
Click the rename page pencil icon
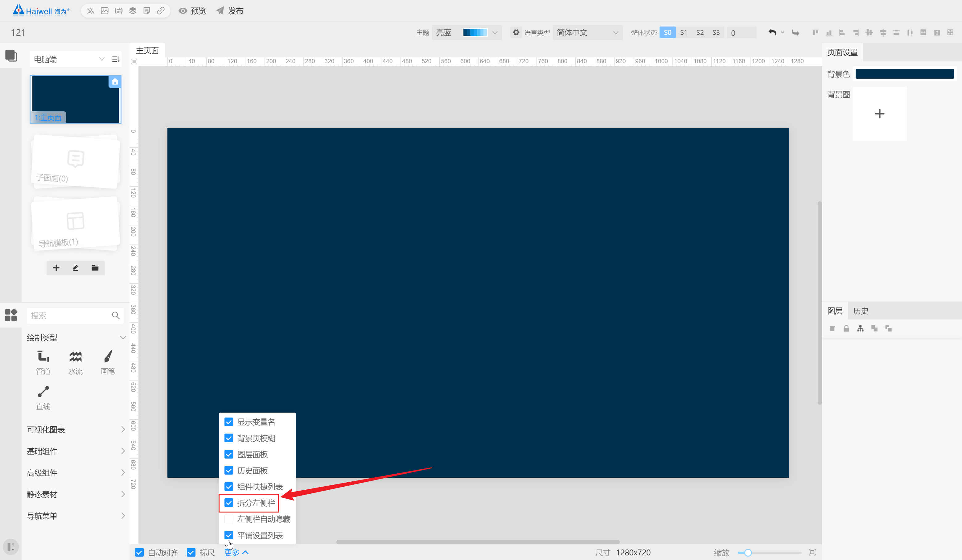click(x=76, y=268)
